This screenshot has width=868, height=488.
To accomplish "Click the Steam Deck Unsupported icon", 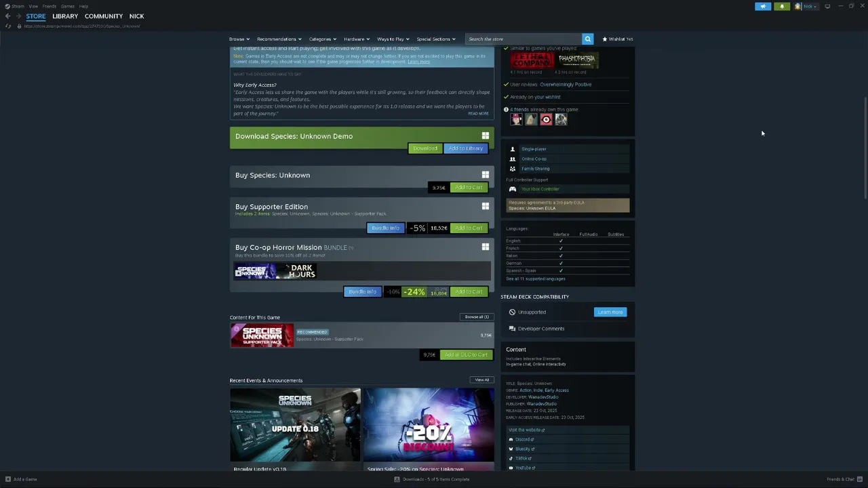I will pos(512,312).
